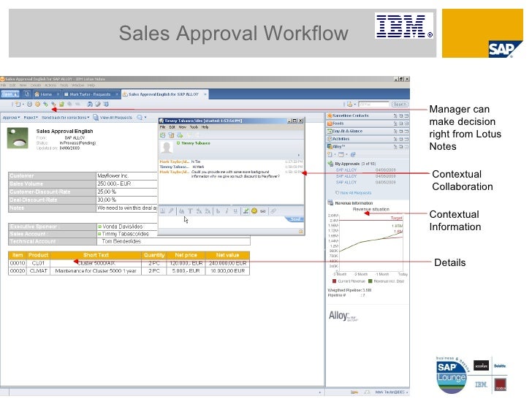Click the Search button at top right
Screen dimensions: 532x399
[x=400, y=104]
